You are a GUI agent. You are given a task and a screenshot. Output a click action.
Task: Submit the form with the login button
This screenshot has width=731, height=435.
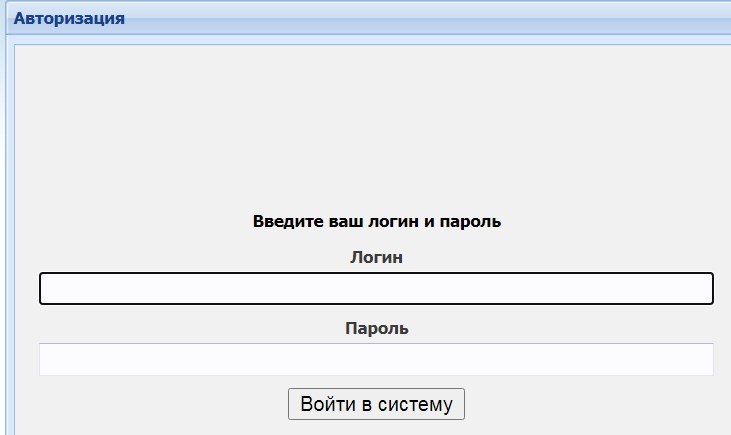376,404
